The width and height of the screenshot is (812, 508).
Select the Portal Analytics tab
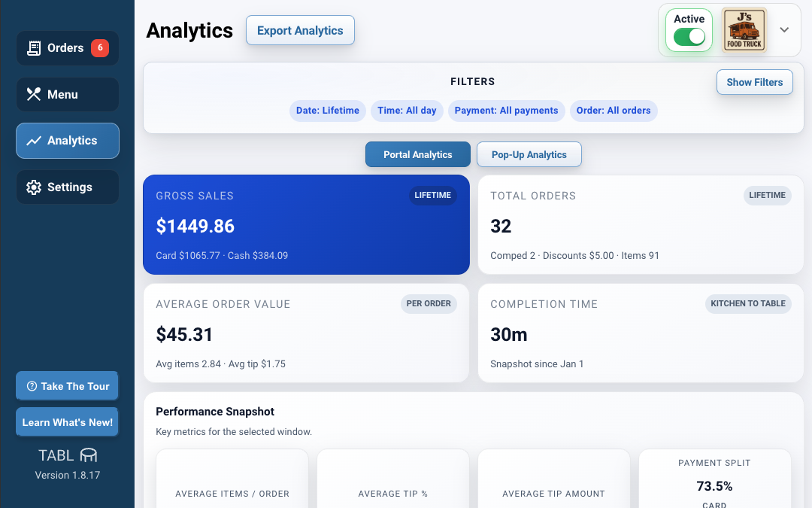point(417,154)
